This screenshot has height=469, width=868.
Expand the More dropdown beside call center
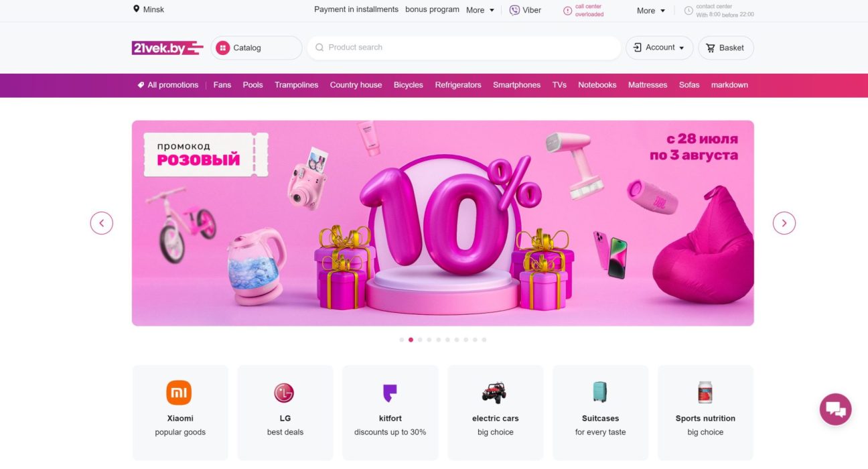tap(651, 11)
